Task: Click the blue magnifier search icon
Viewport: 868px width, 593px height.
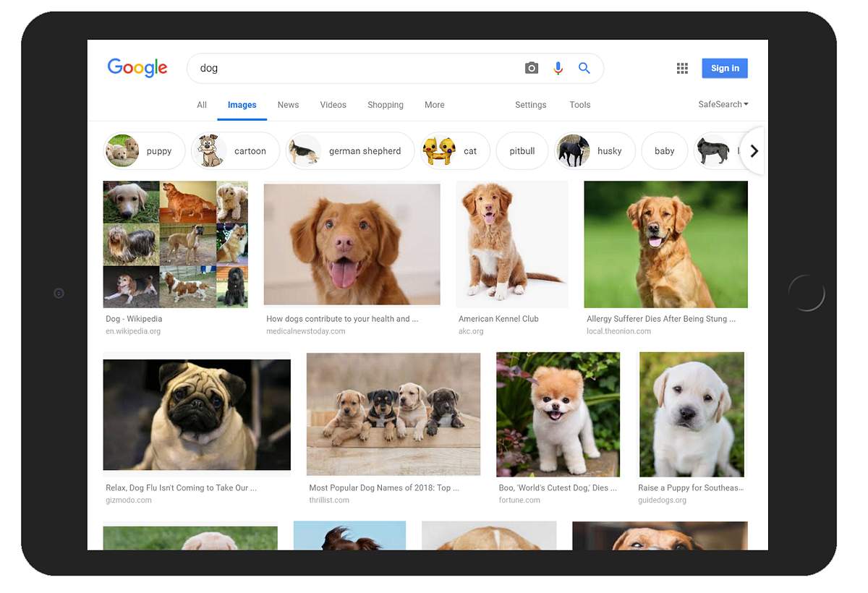Action: pyautogui.click(x=584, y=68)
